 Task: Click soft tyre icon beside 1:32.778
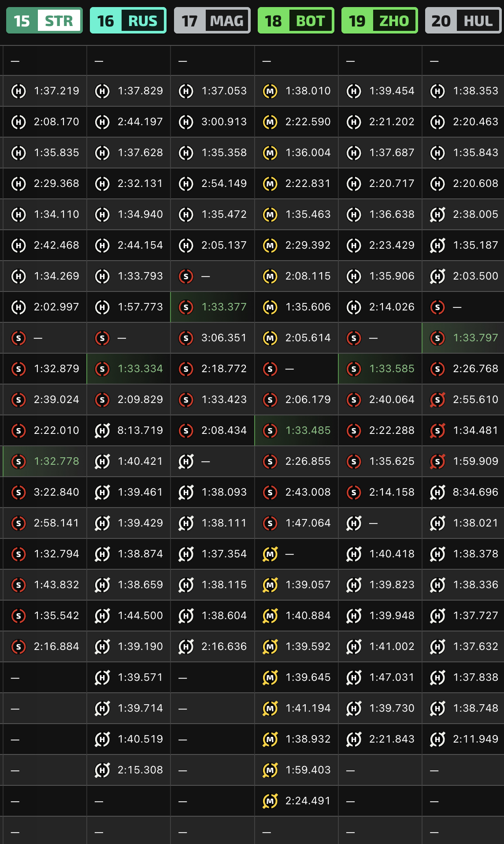(x=19, y=462)
